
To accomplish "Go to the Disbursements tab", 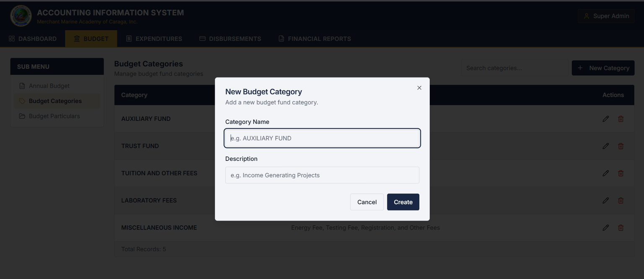I will click(230, 39).
